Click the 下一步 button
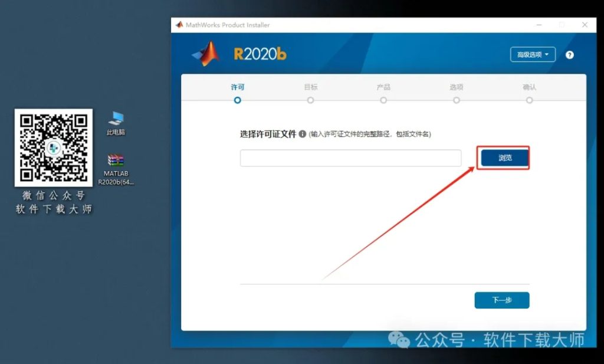The height and width of the screenshot is (364, 604). pos(501,300)
